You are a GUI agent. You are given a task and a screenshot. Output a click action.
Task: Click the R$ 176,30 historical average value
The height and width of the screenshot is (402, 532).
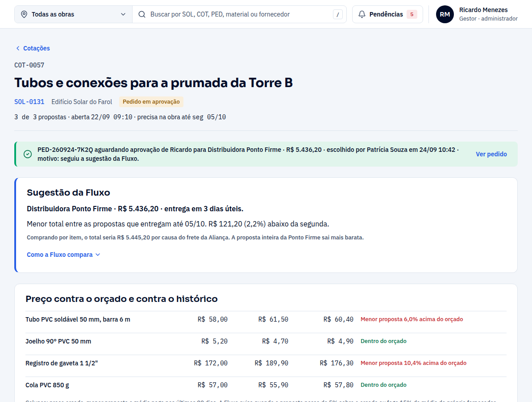click(x=337, y=363)
